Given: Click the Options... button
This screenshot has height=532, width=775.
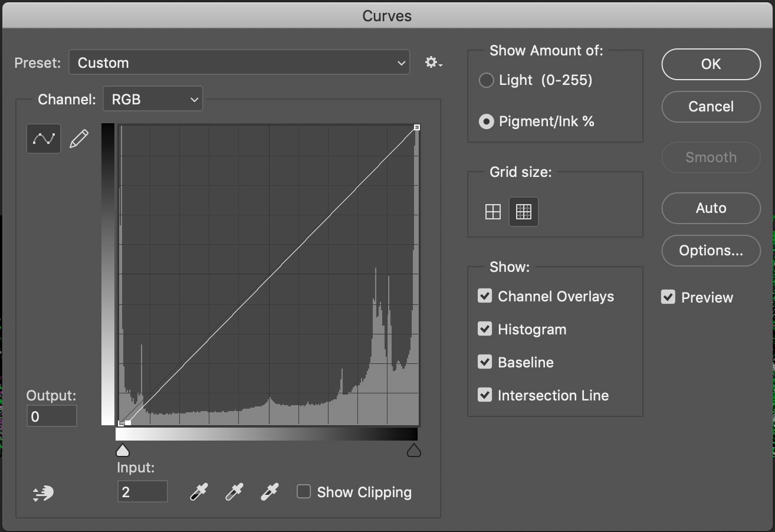Looking at the screenshot, I should point(711,251).
